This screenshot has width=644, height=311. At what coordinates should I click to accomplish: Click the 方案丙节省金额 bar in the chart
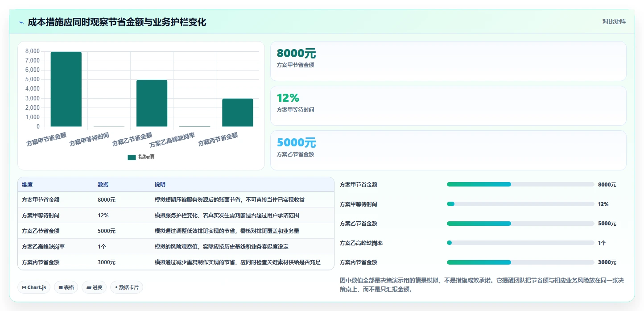coord(238,112)
